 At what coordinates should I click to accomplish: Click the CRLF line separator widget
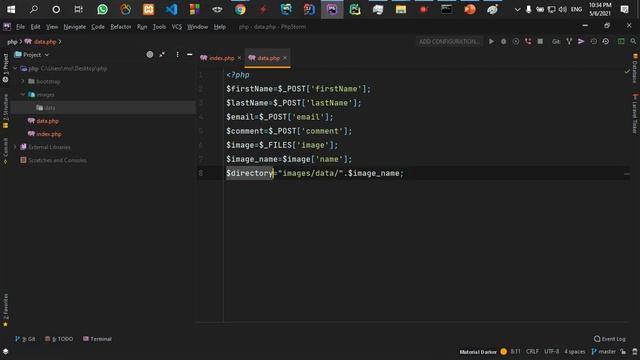click(x=532, y=351)
